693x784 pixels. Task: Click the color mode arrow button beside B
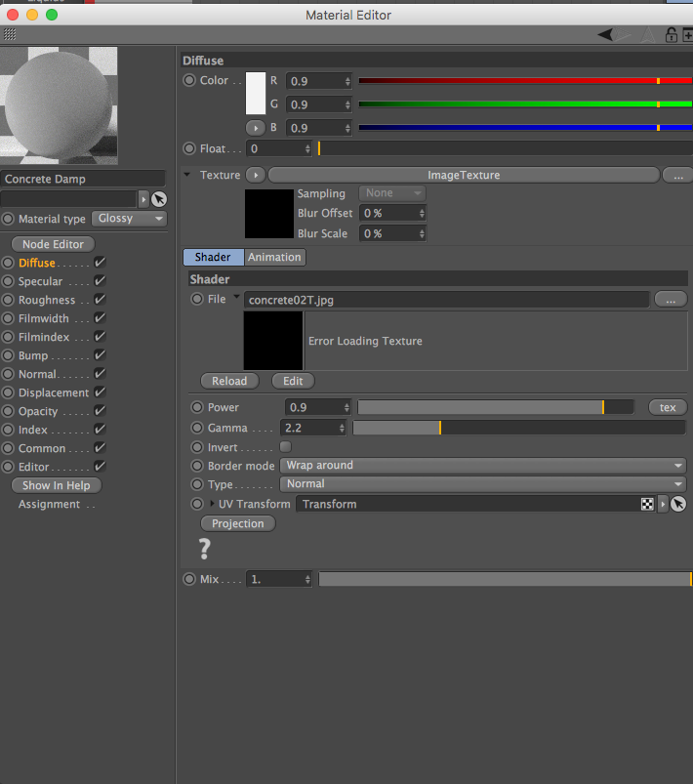pos(256,128)
